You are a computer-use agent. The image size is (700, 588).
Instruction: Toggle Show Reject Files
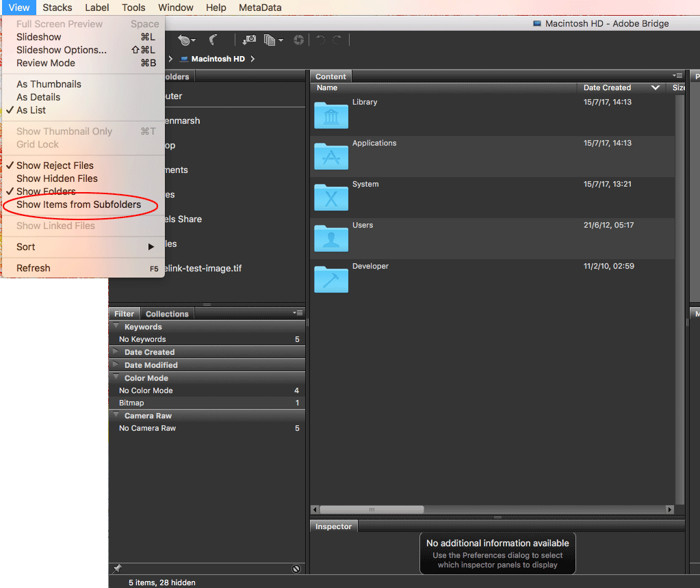[x=83, y=165]
